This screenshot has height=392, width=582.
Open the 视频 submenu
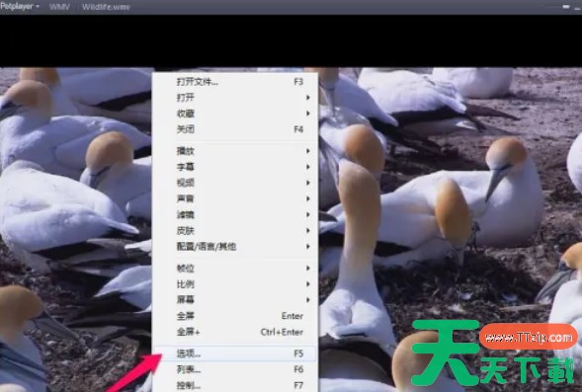(x=235, y=183)
